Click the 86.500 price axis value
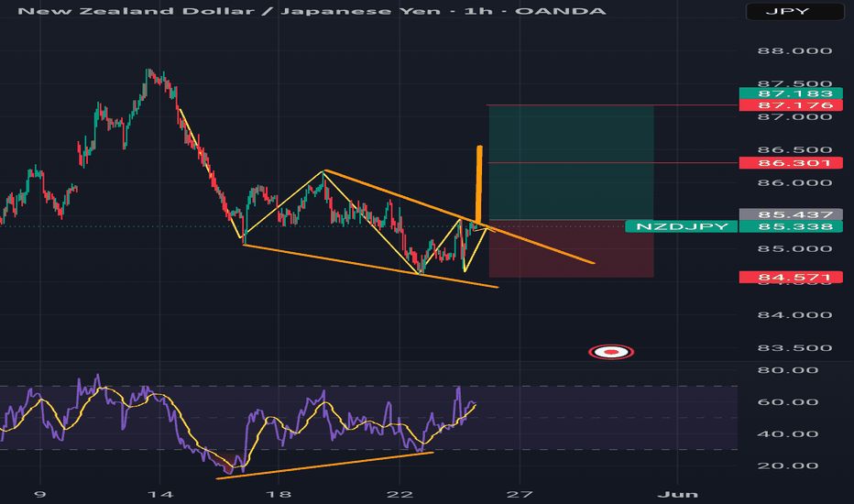Viewport: 854px width, 504px height. tap(794, 150)
